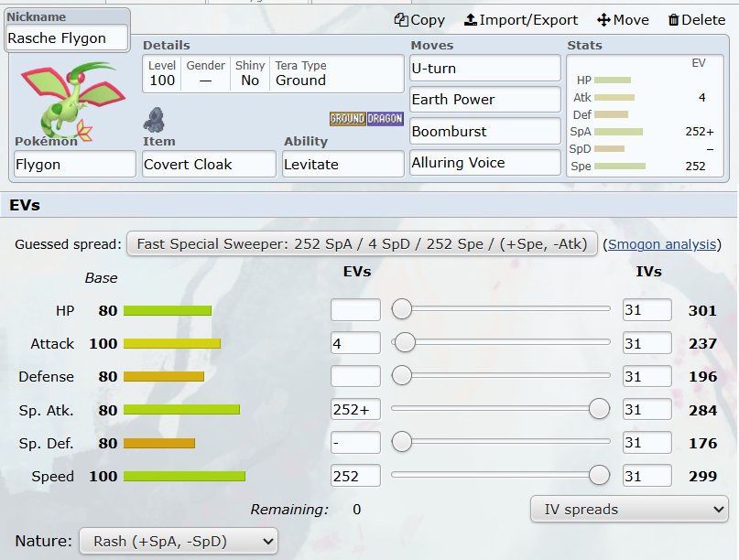
Task: Click the Nickname field Rasche Flygon
Action: (68, 38)
